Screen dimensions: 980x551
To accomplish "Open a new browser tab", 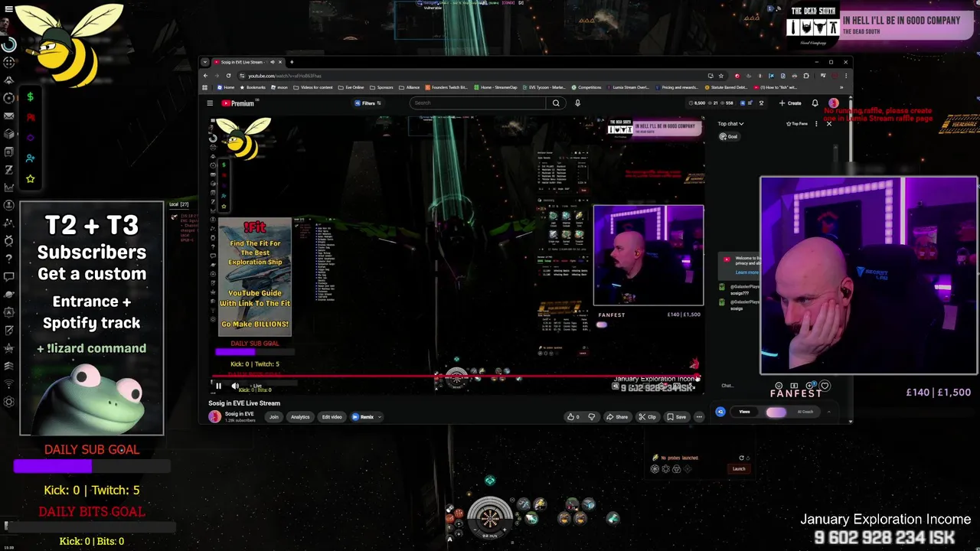I will click(x=292, y=62).
